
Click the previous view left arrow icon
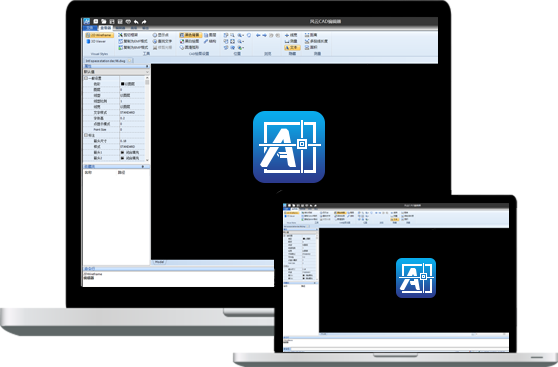[258, 35]
